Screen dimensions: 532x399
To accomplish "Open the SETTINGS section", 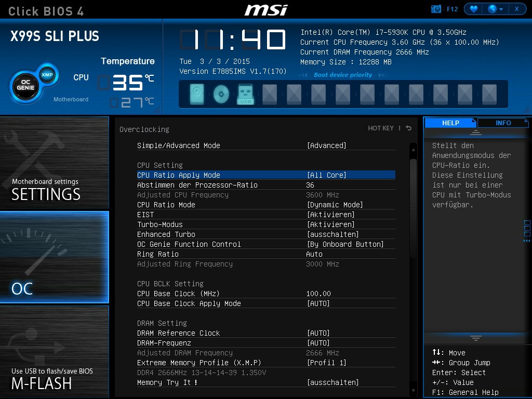I will click(54, 163).
